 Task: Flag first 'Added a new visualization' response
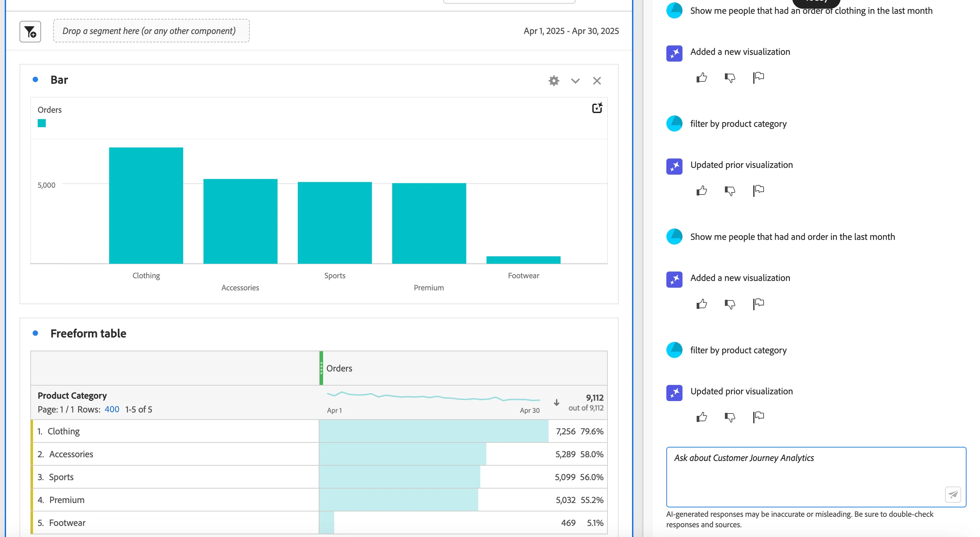tap(758, 78)
